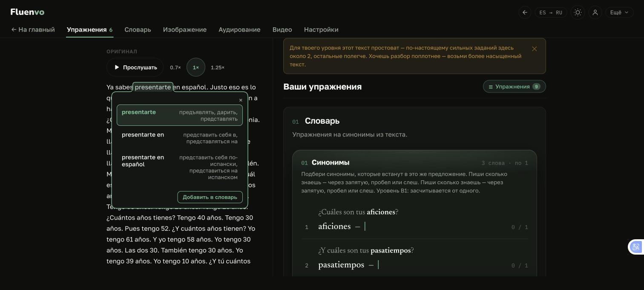The image size is (644, 290).
Task: Select the presentarte en español option
Action: click(180, 167)
